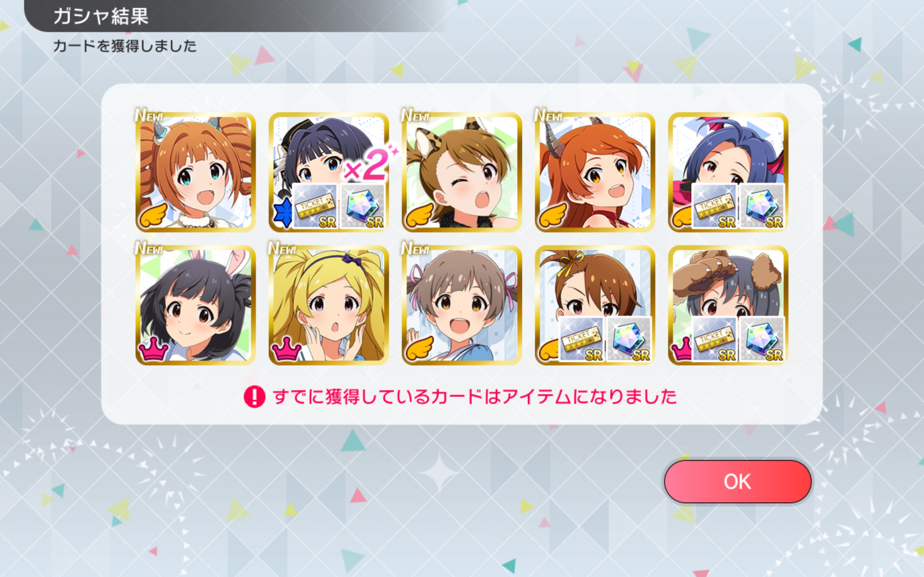The height and width of the screenshot is (577, 924).
Task: Select the orange drill-hair girl card
Action: (x=196, y=172)
